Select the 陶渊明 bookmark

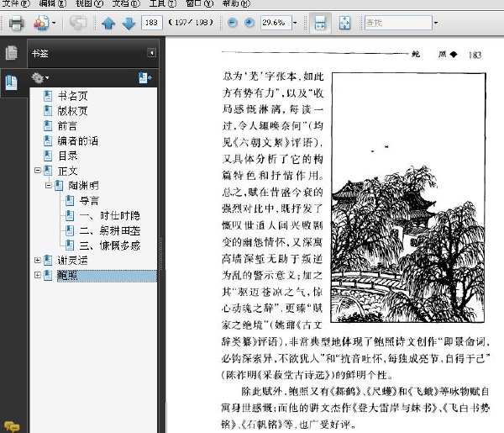83,186
